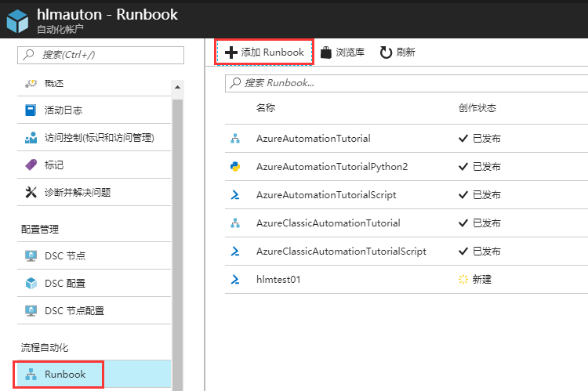Click the 创作状态 column header
The height and width of the screenshot is (391, 588).
[477, 108]
